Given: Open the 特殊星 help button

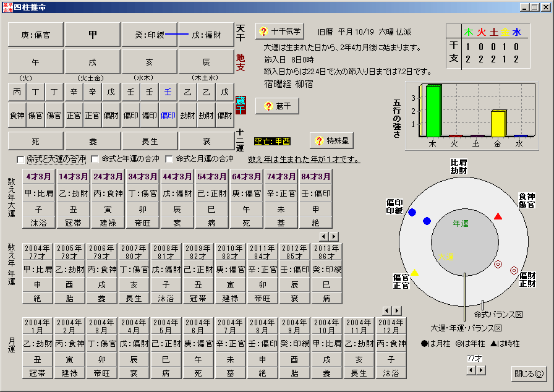Looking at the screenshot, I should pyautogui.click(x=331, y=141).
